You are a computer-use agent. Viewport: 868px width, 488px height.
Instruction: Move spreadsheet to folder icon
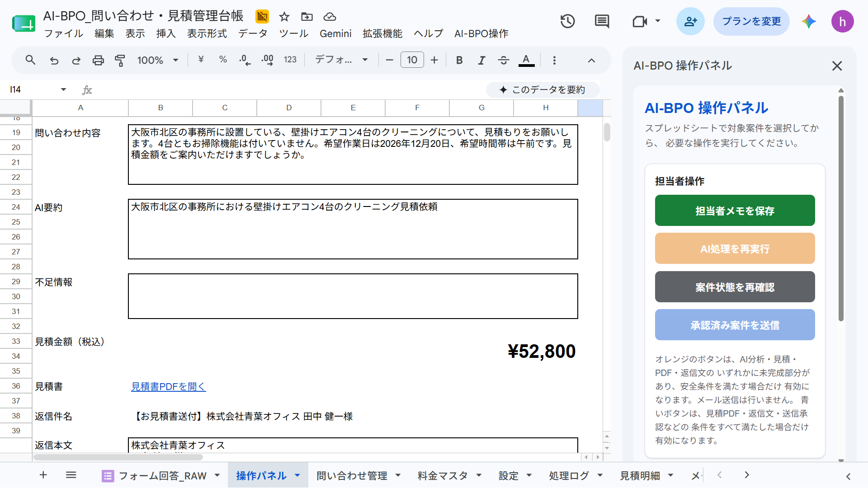pyautogui.click(x=307, y=17)
